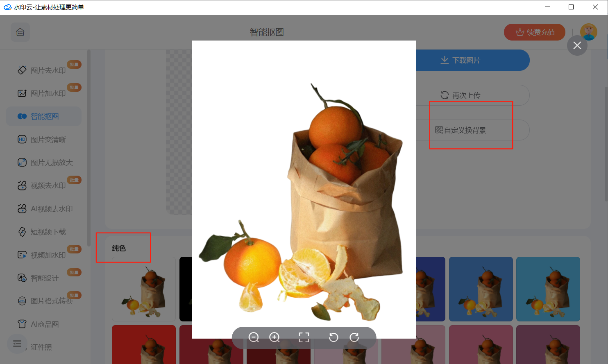This screenshot has width=608, height=364.
Task: Zoom in the preview image
Action: tap(275, 337)
